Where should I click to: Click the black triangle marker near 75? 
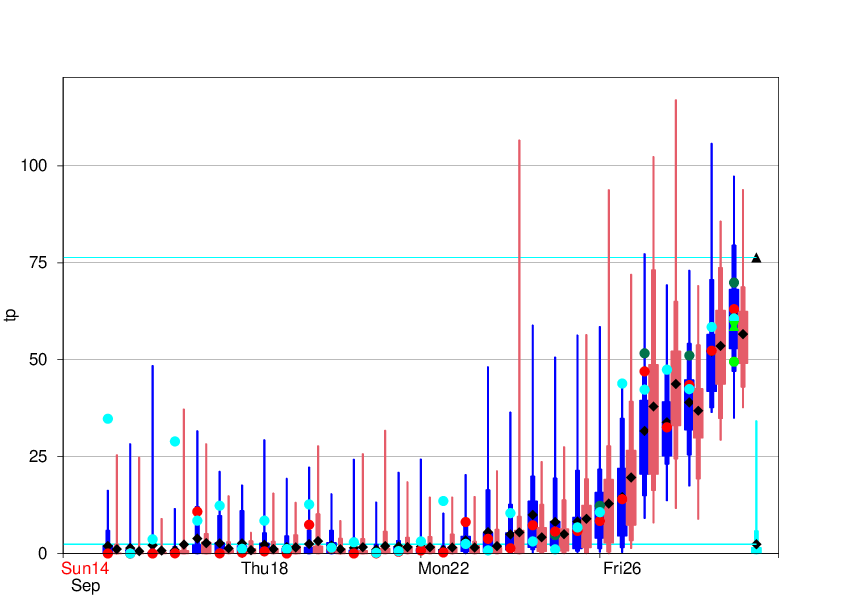click(x=756, y=258)
